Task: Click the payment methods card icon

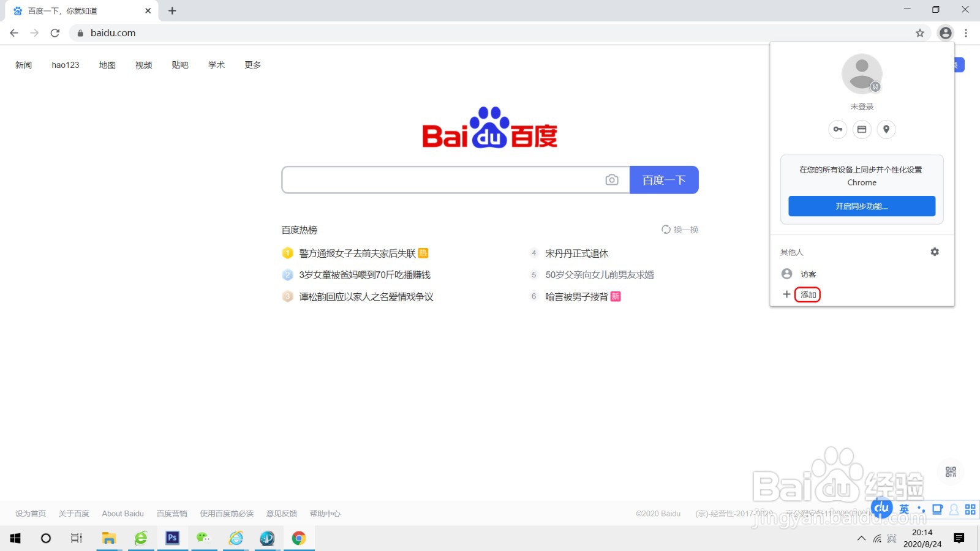Action: pyautogui.click(x=862, y=129)
